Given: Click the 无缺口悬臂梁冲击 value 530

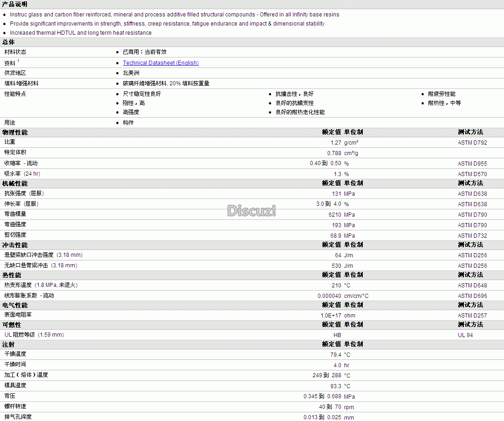Looking at the screenshot, I should (x=337, y=265).
